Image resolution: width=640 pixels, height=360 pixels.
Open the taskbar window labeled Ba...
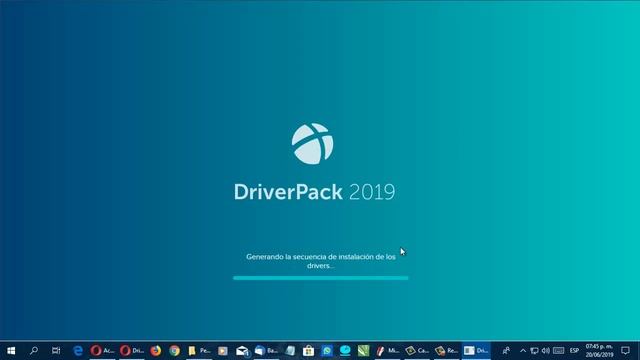pos(266,351)
